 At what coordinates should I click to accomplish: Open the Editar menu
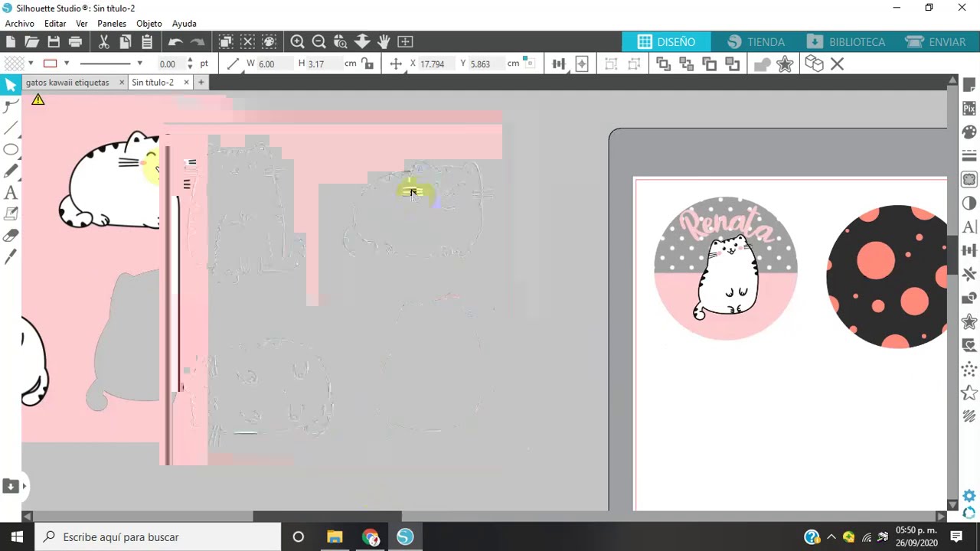pos(55,24)
